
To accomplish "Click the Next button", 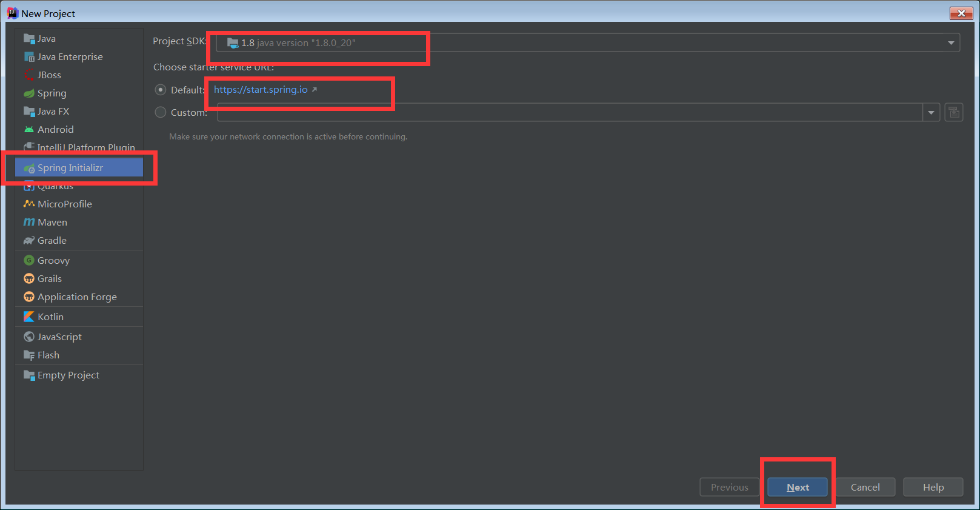I will coord(798,488).
